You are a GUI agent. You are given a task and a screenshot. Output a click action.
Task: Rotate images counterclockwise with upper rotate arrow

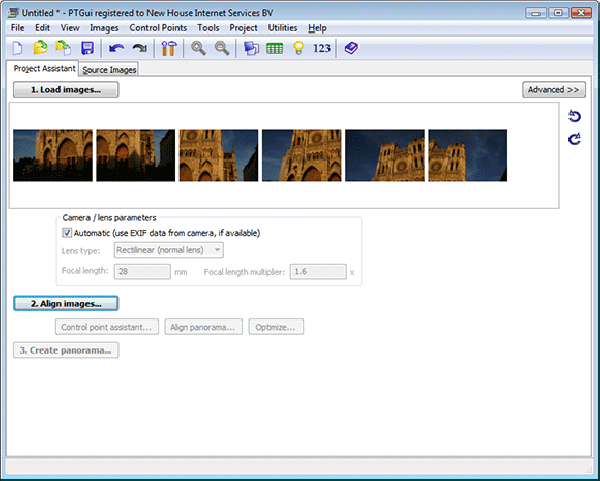[574, 116]
